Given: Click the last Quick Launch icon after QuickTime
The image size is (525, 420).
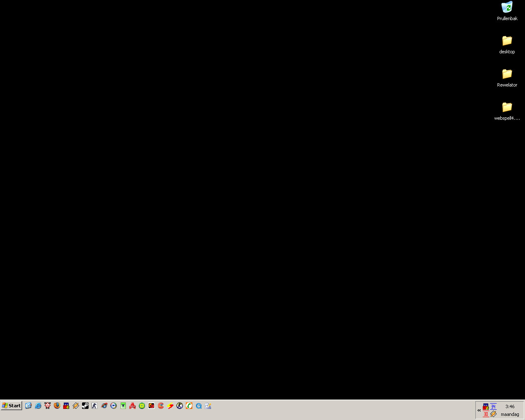Looking at the screenshot, I should 208,406.
